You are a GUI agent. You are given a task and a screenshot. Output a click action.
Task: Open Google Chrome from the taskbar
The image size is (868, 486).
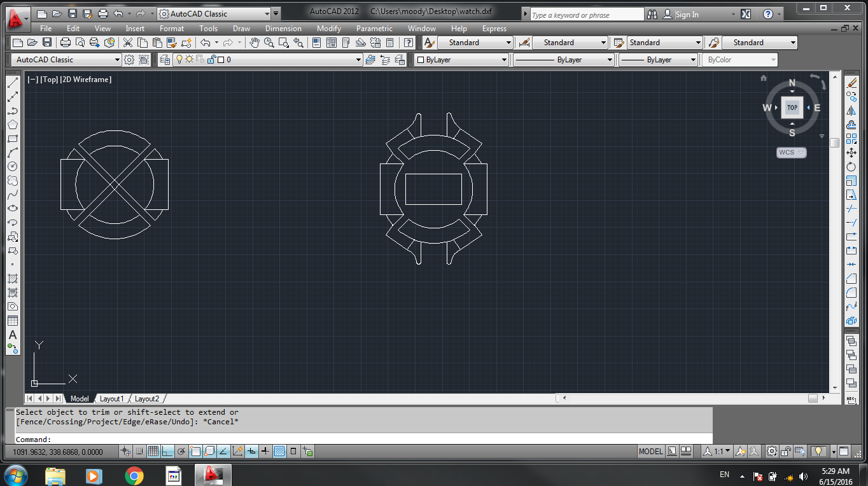pyautogui.click(x=134, y=475)
